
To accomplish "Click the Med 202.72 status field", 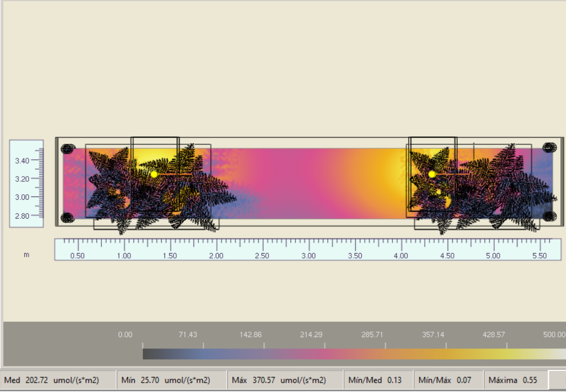I will 58,380.
